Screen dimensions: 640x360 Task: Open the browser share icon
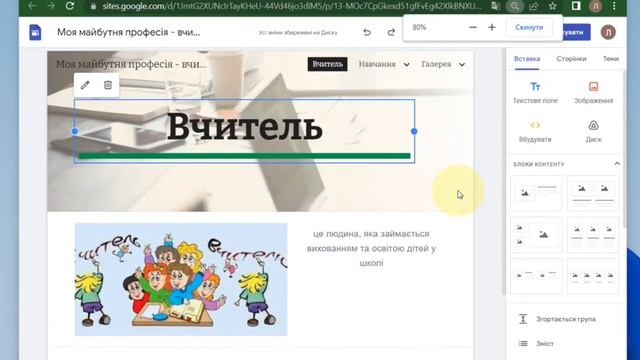pyautogui.click(x=533, y=6)
